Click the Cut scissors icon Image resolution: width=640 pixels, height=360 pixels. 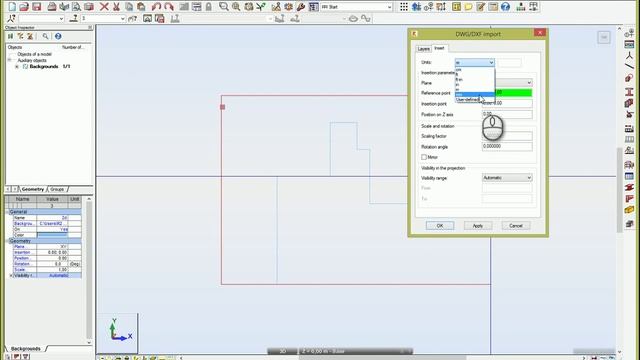116,7
